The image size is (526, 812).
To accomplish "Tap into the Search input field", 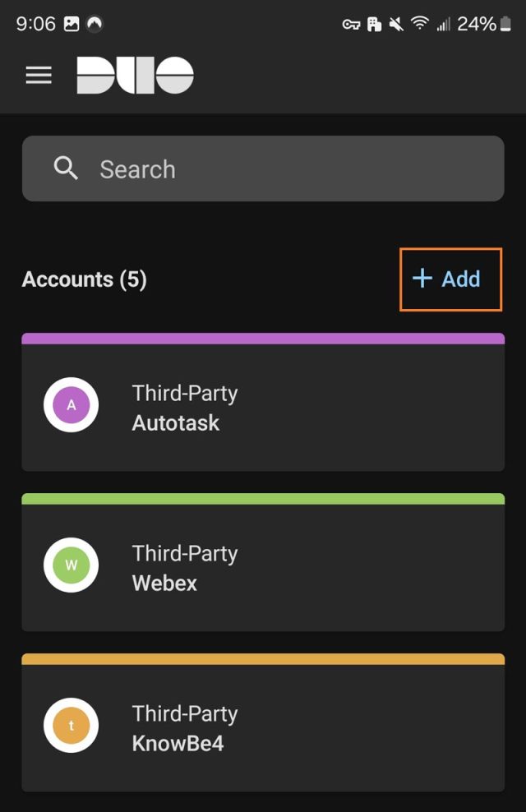I will coord(263,168).
